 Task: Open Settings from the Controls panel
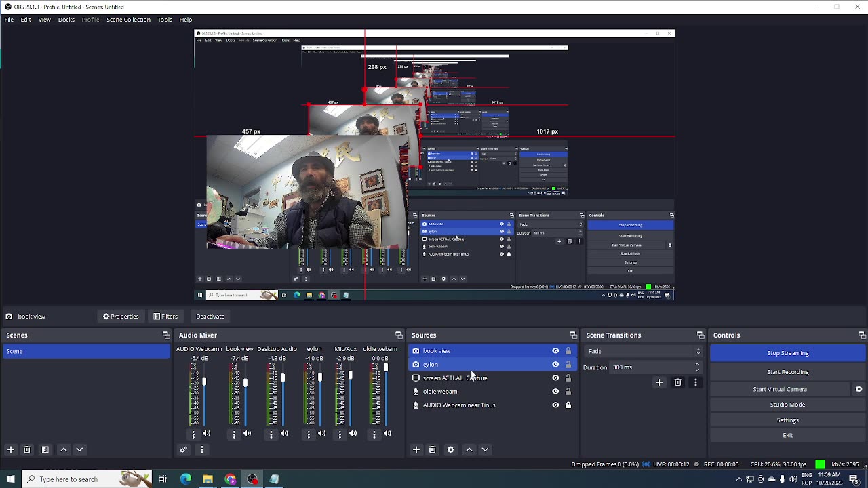(x=787, y=420)
